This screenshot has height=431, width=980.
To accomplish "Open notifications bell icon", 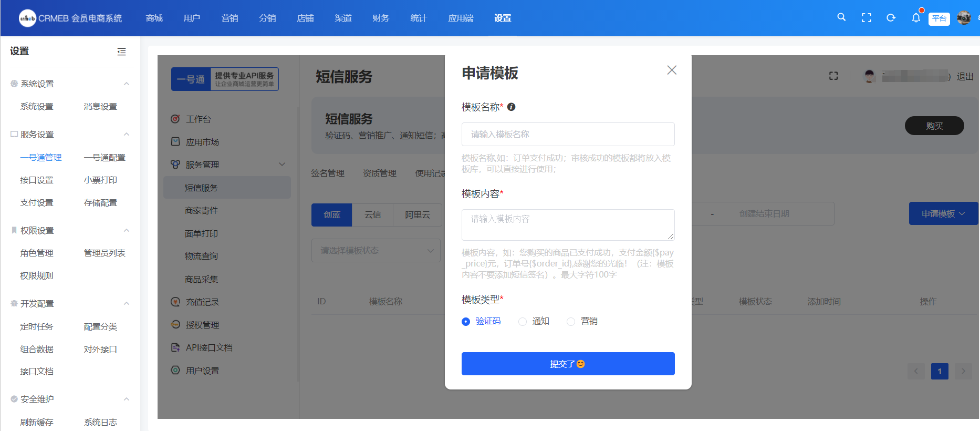I will point(915,18).
